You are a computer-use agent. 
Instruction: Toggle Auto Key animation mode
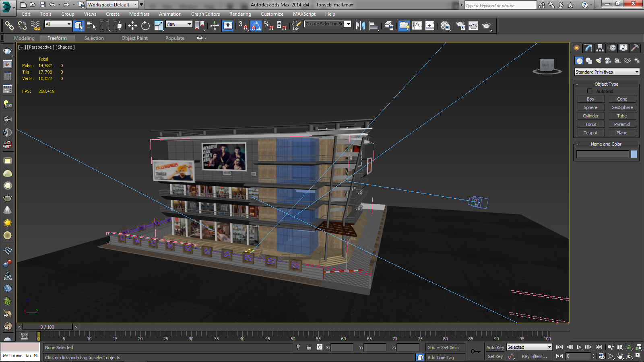[495, 347]
